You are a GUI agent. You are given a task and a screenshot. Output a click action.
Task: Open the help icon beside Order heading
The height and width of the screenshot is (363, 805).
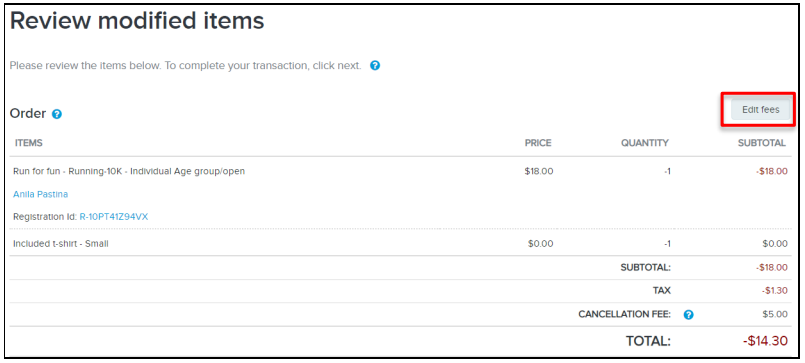point(57,114)
